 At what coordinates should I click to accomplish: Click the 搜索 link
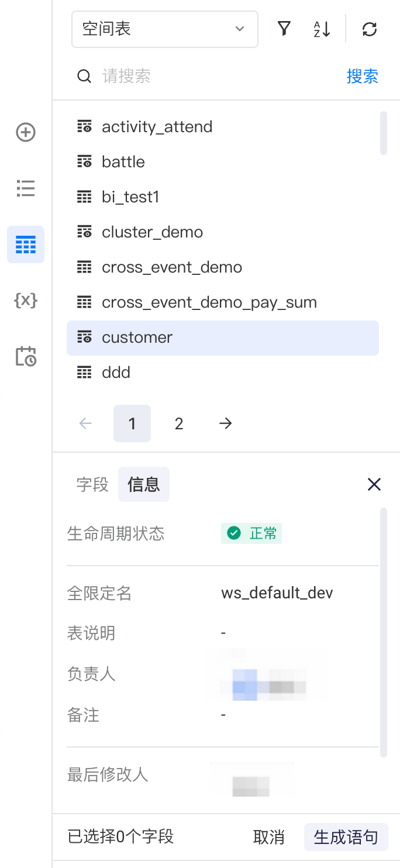(x=363, y=76)
